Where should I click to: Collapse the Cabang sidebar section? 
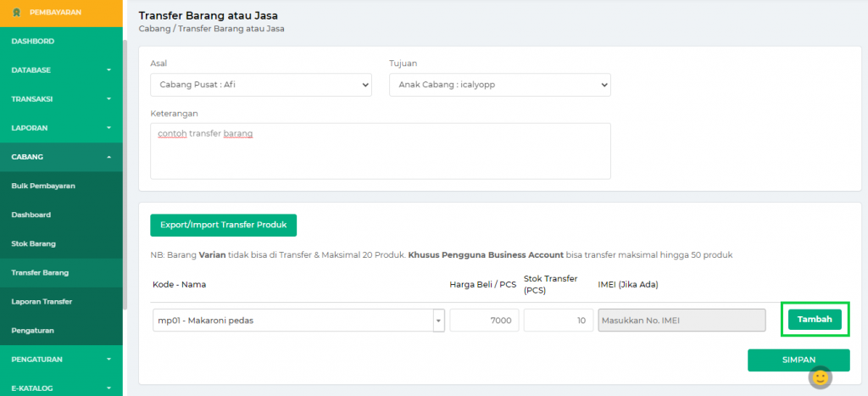[61, 157]
